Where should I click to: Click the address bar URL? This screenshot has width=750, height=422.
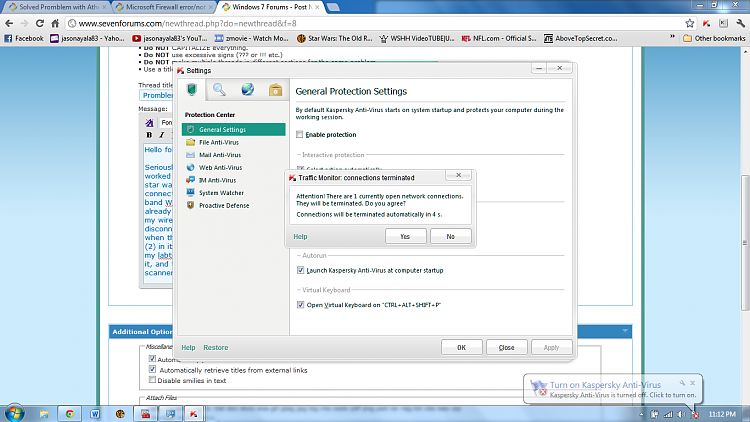click(188, 23)
